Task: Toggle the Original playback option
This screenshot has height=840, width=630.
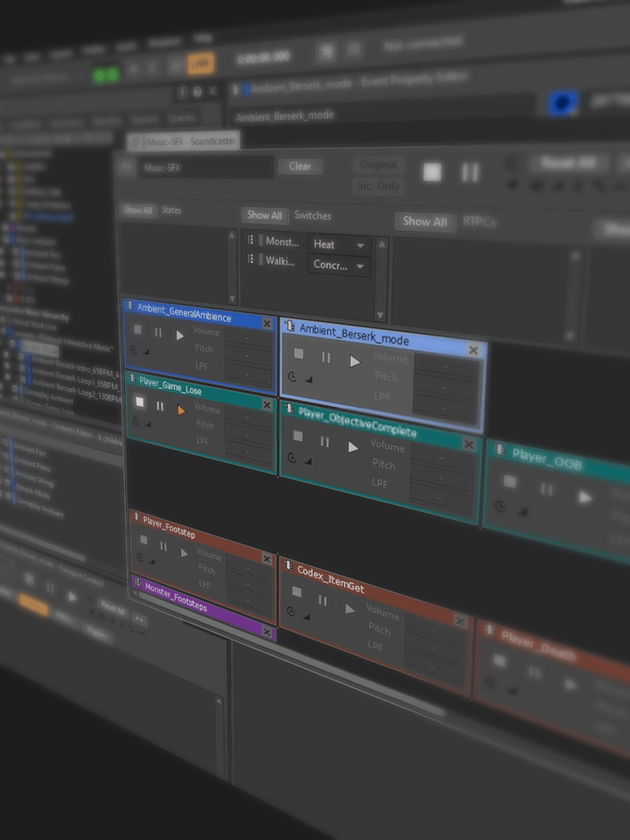Action: pyautogui.click(x=378, y=164)
